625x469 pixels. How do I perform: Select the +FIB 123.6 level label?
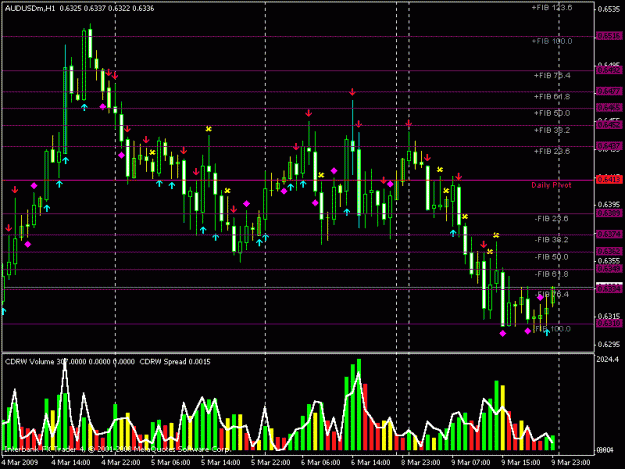pyautogui.click(x=552, y=8)
